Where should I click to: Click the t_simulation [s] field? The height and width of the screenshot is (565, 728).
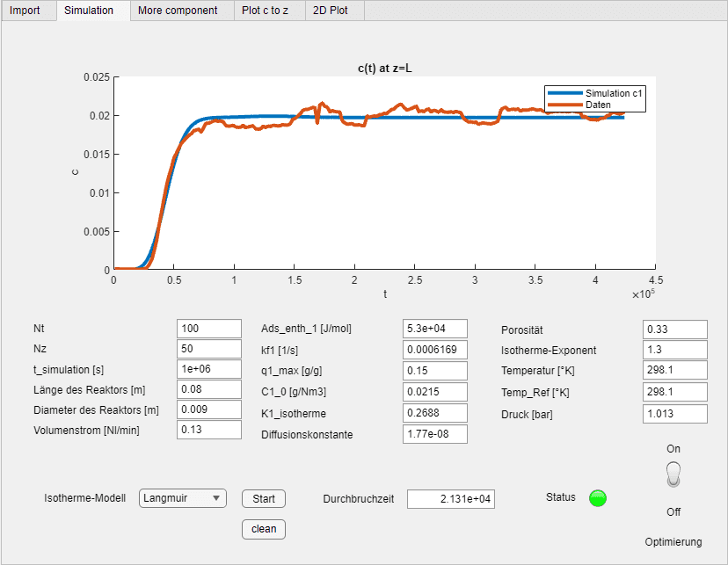click(x=208, y=370)
